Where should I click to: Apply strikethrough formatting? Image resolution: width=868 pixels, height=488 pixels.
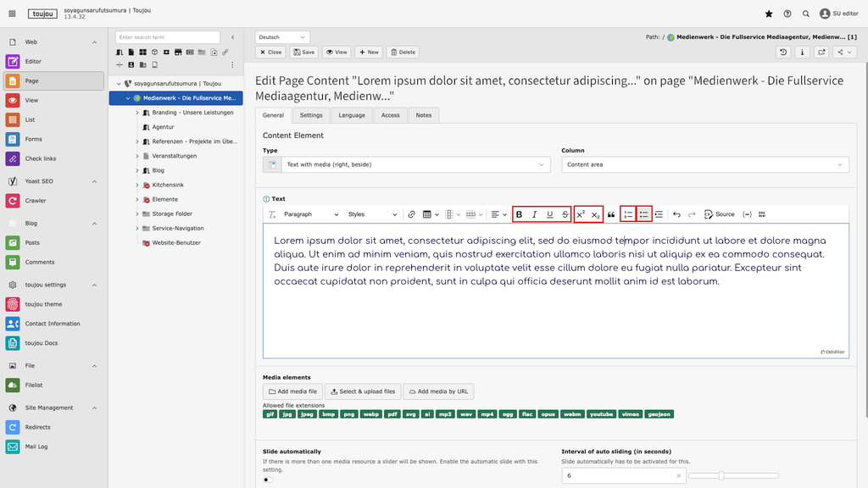[x=565, y=214]
